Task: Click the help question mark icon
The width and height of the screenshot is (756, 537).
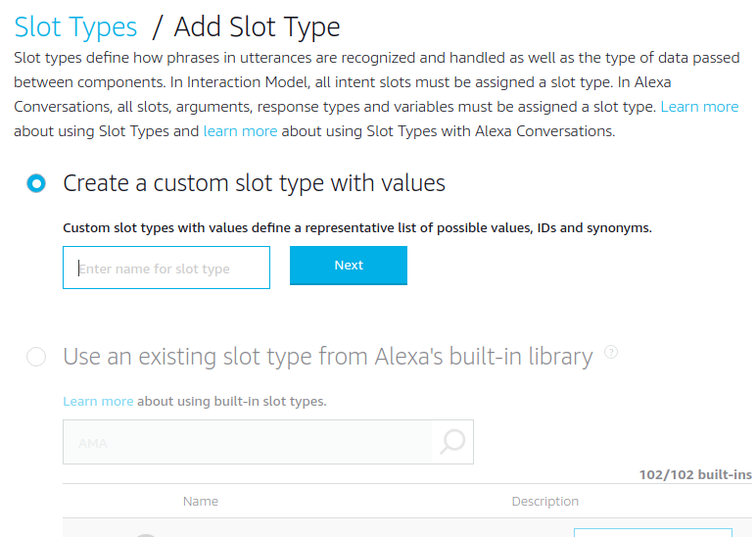Action: [x=611, y=352]
